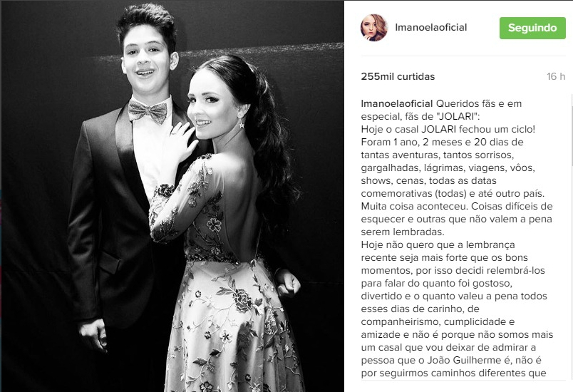573x392 pixels.
Task: Click empty scrollbar track below the thumb
Action: [x=571, y=274]
